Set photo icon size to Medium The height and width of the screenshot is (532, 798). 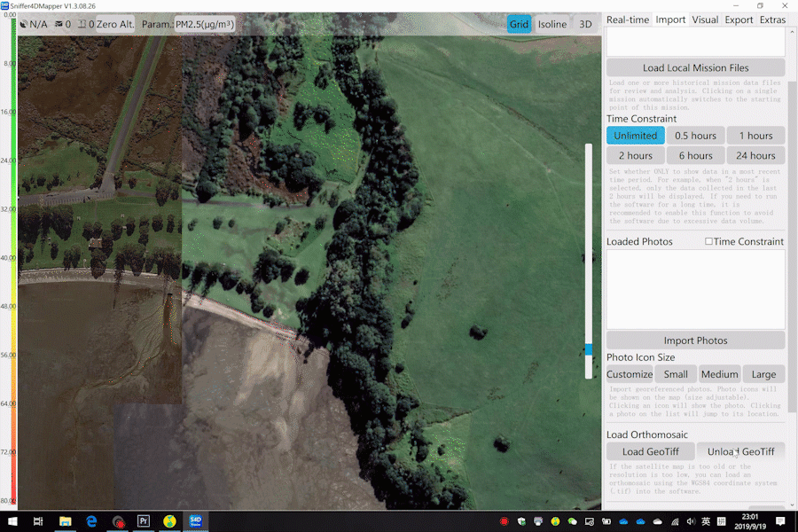point(719,374)
